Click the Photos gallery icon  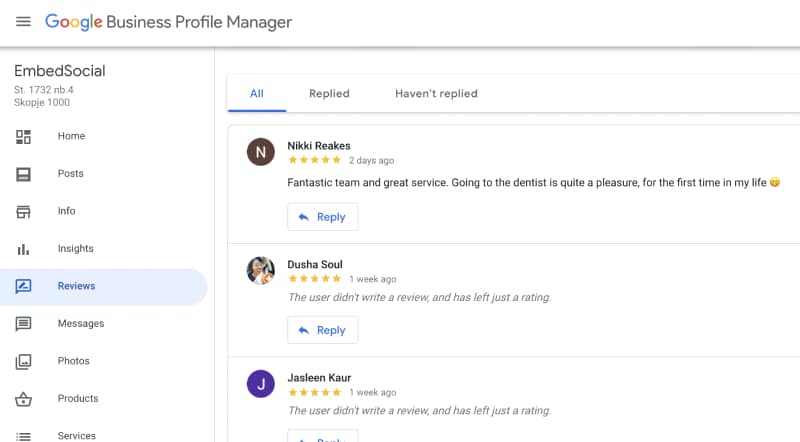pos(23,361)
